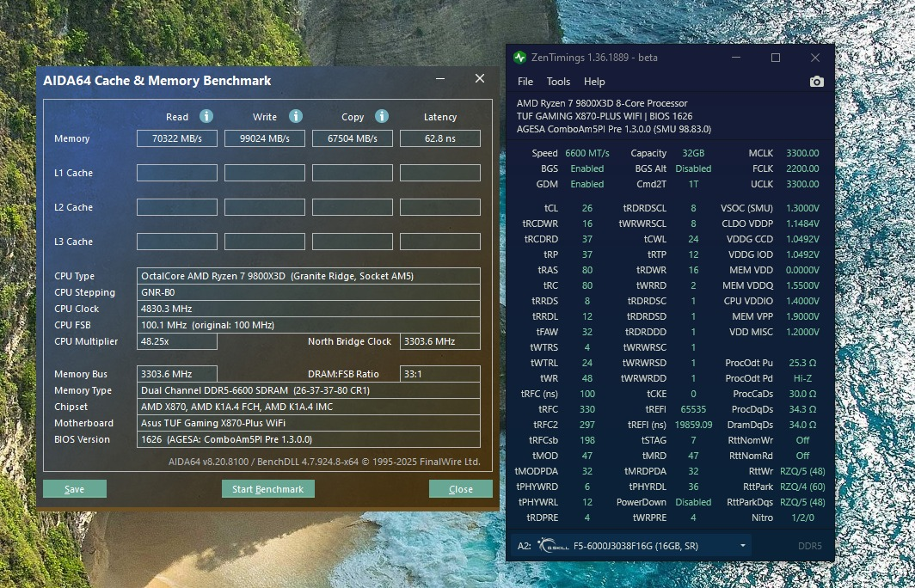Viewport: 915px width, 588px height.
Task: Click the Memory Type DDR5-6600 field
Action: pyautogui.click(x=309, y=390)
